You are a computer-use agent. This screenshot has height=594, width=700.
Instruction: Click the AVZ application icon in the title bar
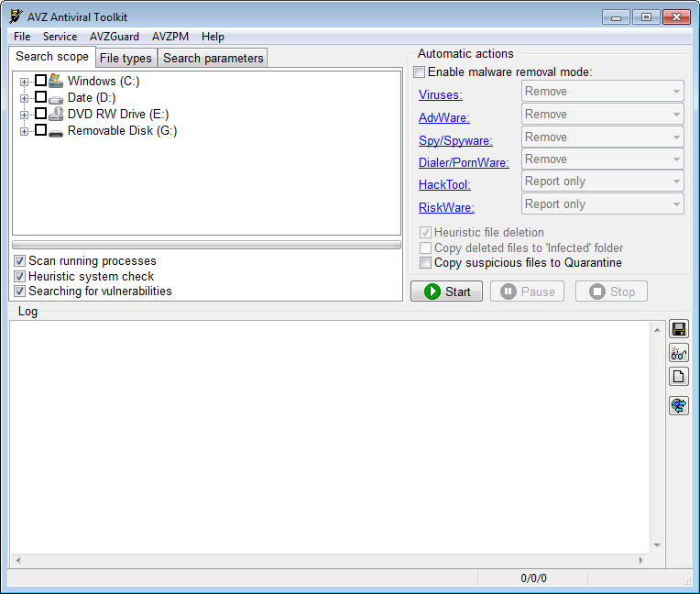[16, 16]
